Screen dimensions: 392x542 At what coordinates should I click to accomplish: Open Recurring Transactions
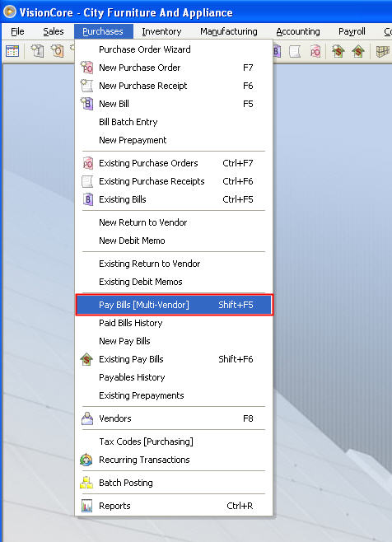[174, 460]
